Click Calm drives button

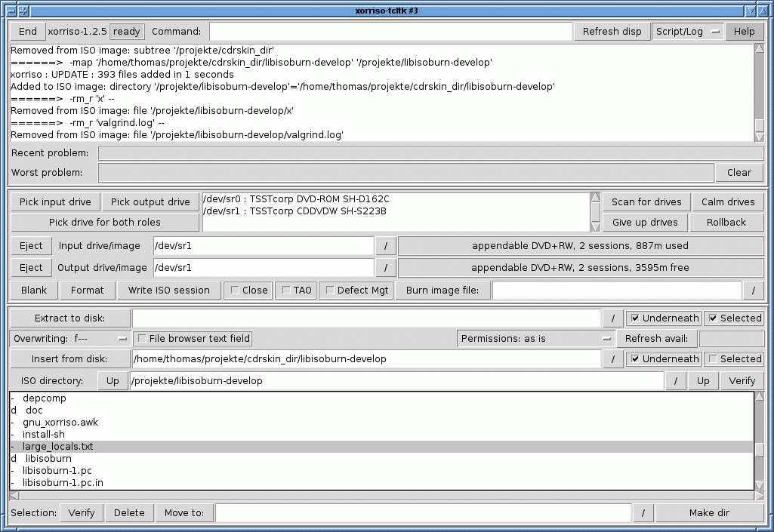point(728,201)
